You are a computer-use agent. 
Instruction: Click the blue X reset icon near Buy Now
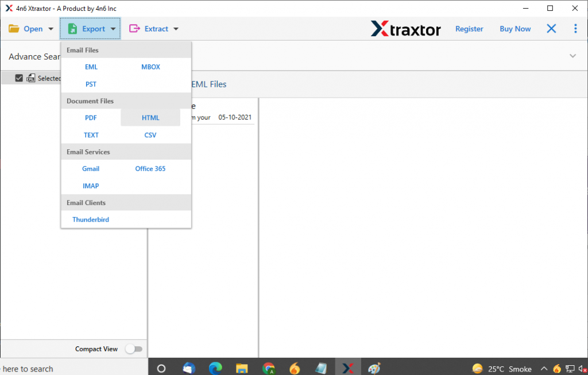(551, 28)
